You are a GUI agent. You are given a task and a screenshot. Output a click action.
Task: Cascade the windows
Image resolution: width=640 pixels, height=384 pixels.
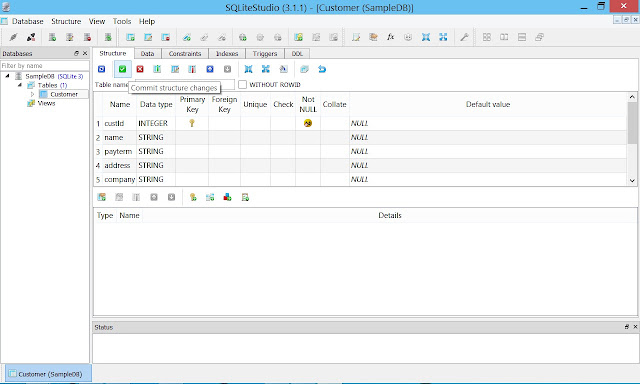coord(539,37)
